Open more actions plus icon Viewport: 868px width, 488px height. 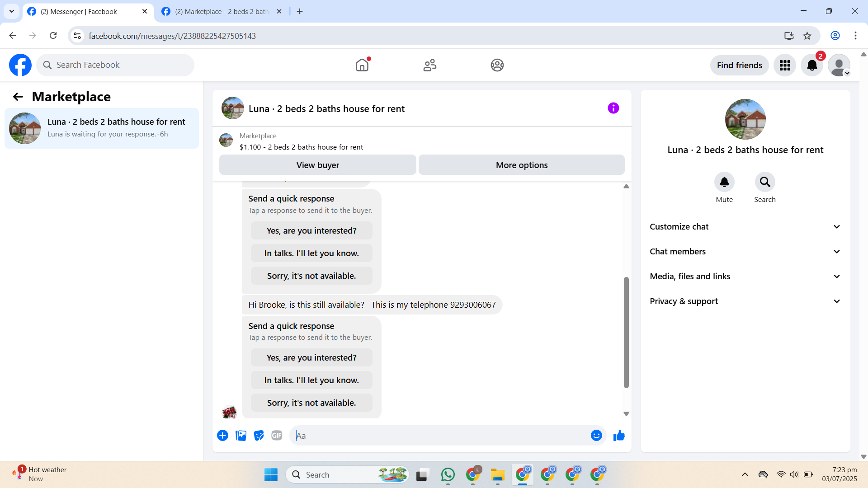click(x=222, y=436)
